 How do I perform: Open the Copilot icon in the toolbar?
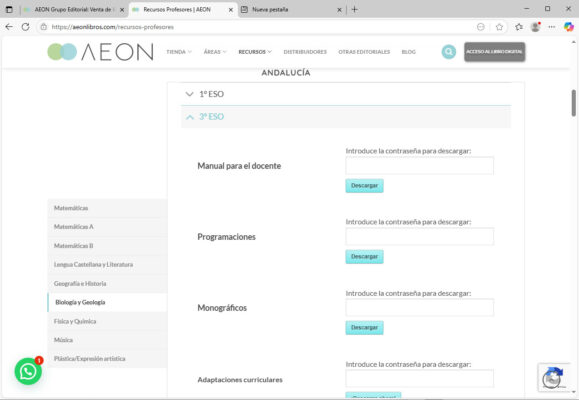569,27
